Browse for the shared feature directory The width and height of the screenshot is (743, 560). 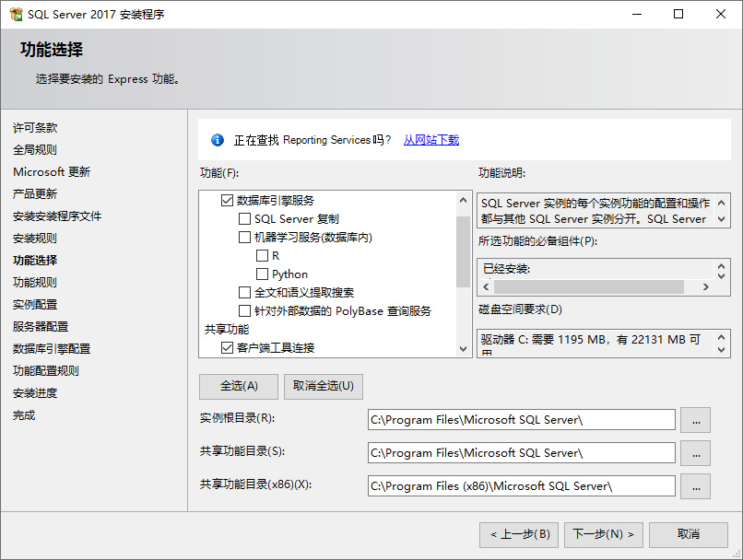coord(695,453)
